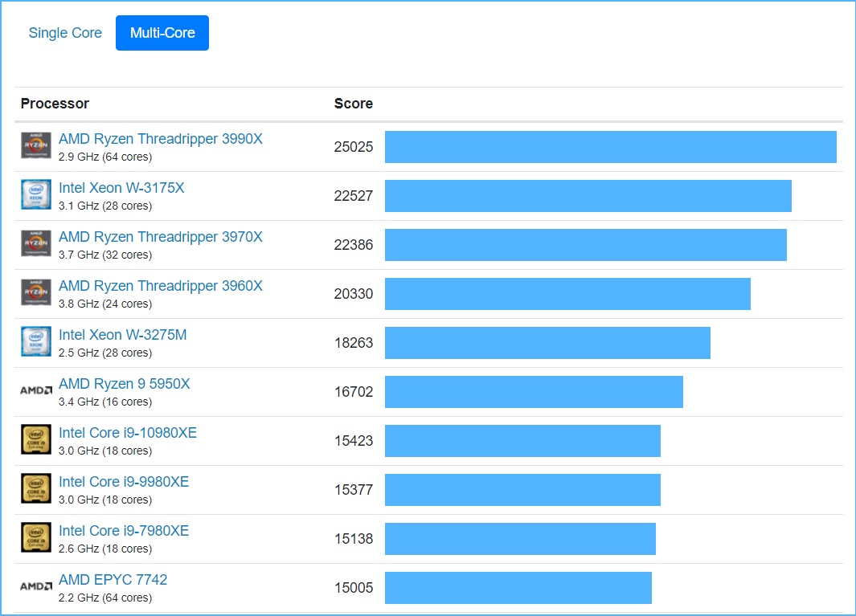
Task: Click the "2.6 GHz (18 cores)" spec text
Action: pyautogui.click(x=105, y=549)
